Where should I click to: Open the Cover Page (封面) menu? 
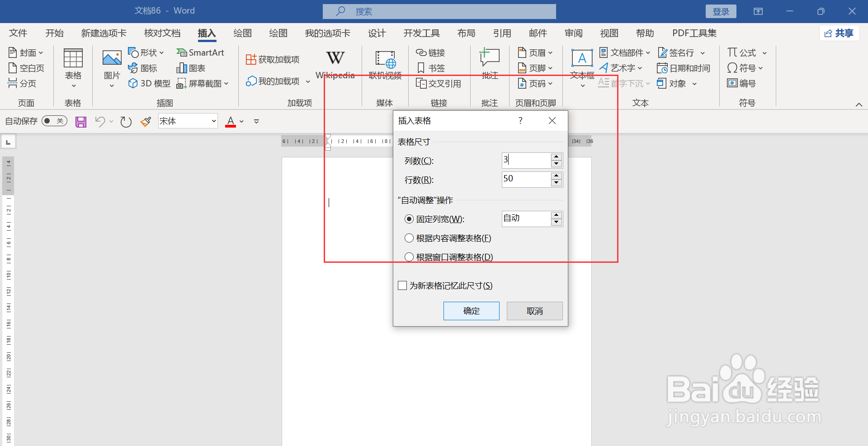pos(26,53)
